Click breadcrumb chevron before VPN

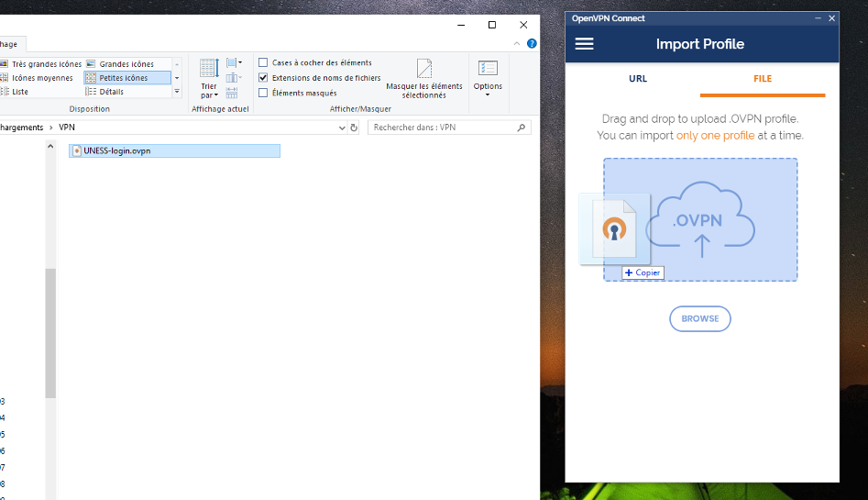51,128
